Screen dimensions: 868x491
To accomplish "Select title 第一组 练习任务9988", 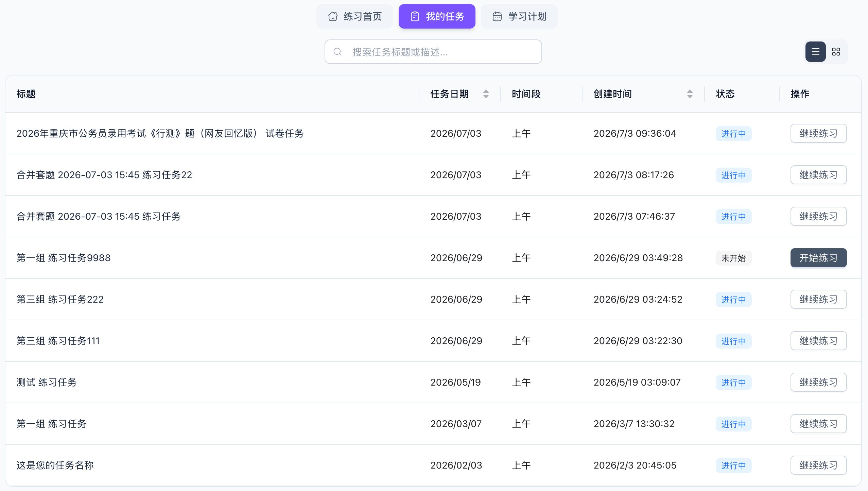I will tap(64, 258).
